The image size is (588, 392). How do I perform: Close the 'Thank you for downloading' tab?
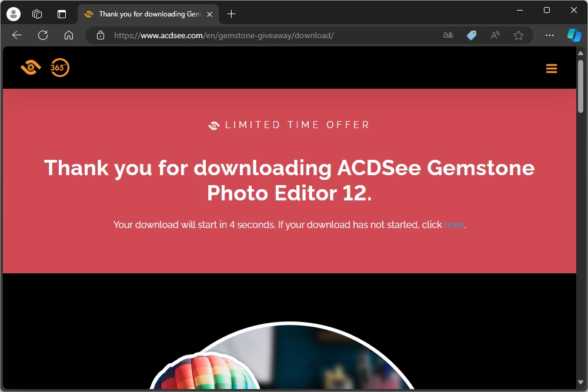pyautogui.click(x=210, y=14)
